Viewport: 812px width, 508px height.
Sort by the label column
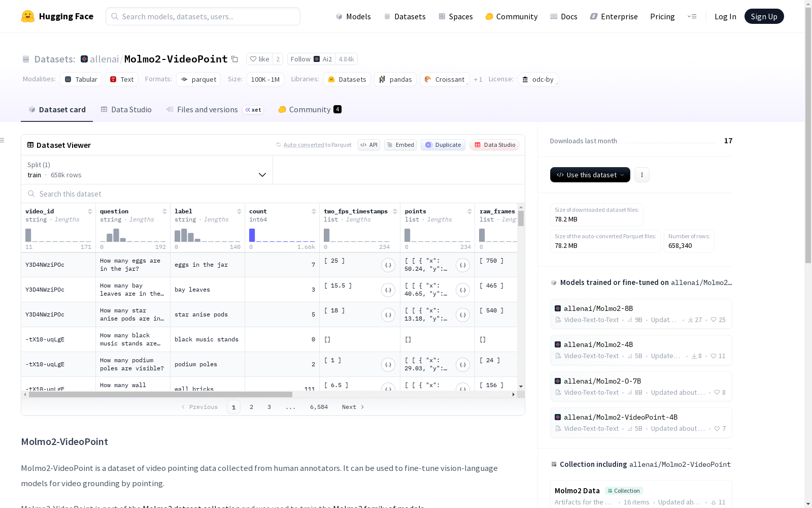point(239,211)
